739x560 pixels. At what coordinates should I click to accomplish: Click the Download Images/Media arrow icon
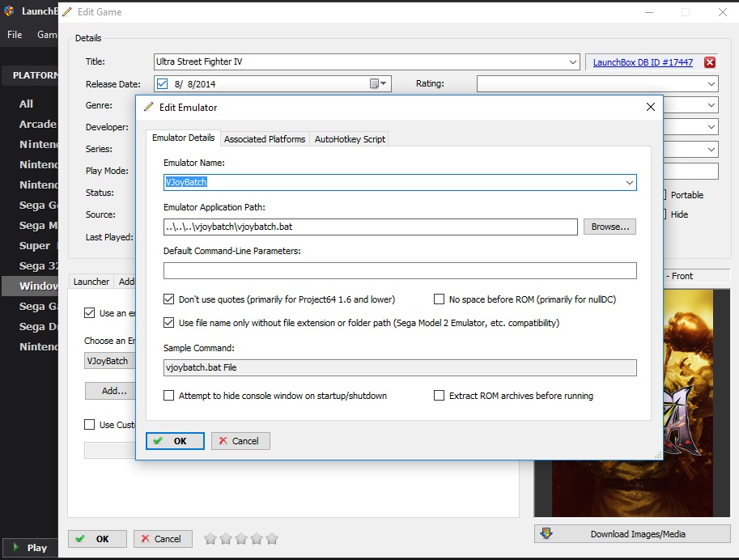pyautogui.click(x=546, y=533)
